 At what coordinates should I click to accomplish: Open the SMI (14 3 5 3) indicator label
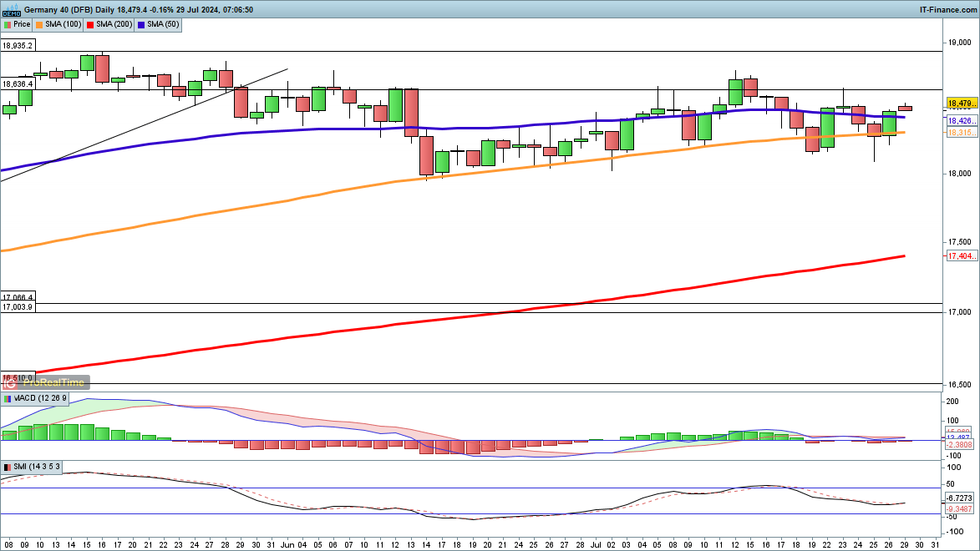[x=33, y=467]
